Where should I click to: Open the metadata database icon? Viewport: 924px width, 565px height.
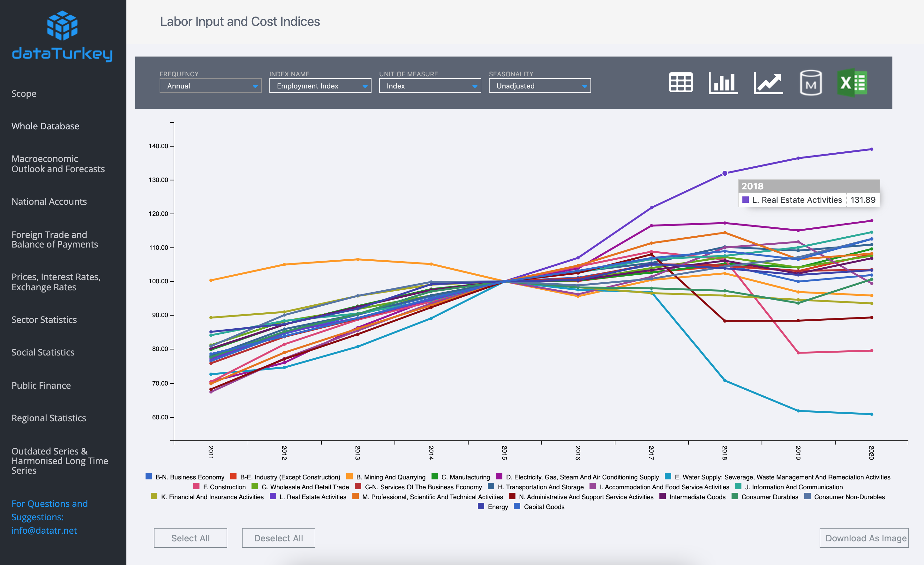(x=810, y=82)
